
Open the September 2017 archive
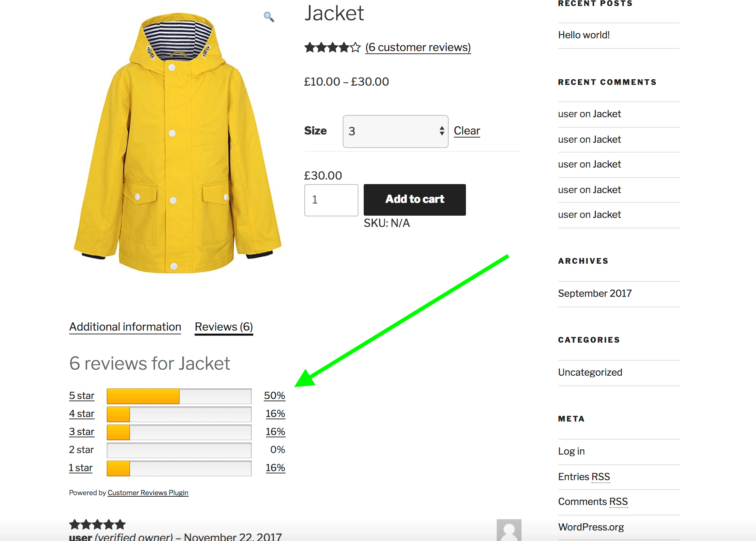click(x=595, y=293)
